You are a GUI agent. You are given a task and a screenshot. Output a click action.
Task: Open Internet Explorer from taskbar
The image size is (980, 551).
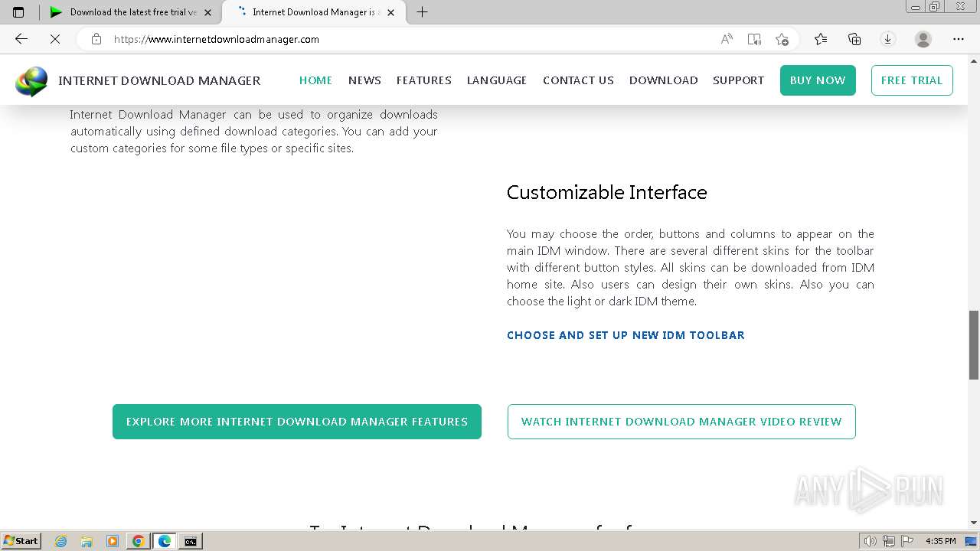(60, 541)
